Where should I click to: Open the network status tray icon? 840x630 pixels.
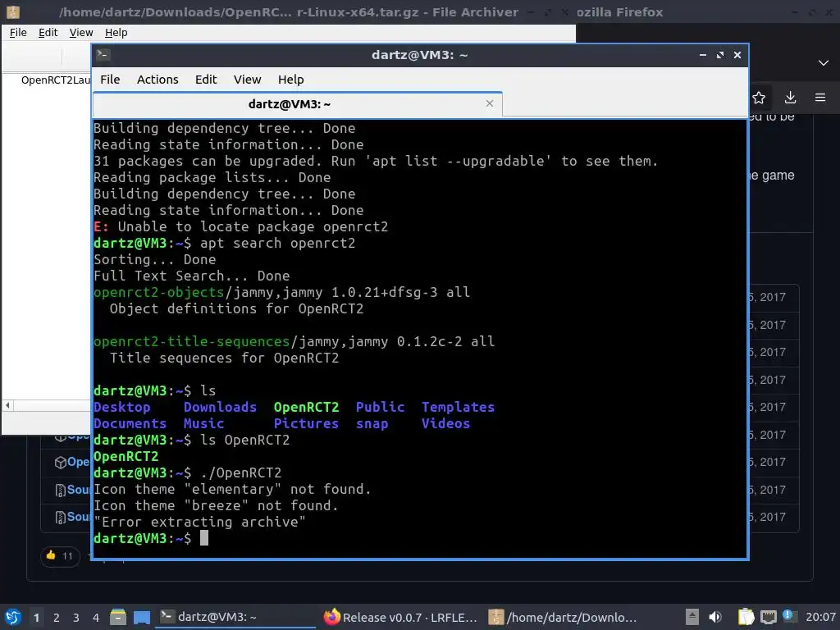(769, 617)
